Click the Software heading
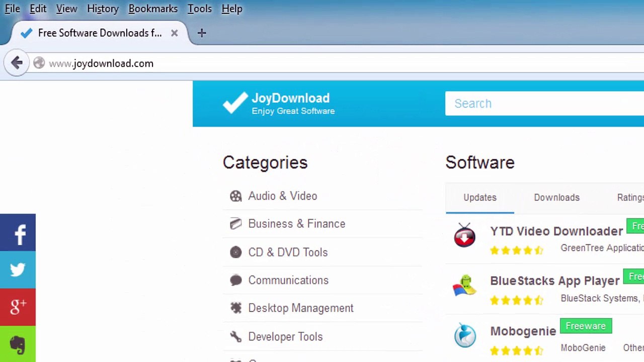 point(480,162)
